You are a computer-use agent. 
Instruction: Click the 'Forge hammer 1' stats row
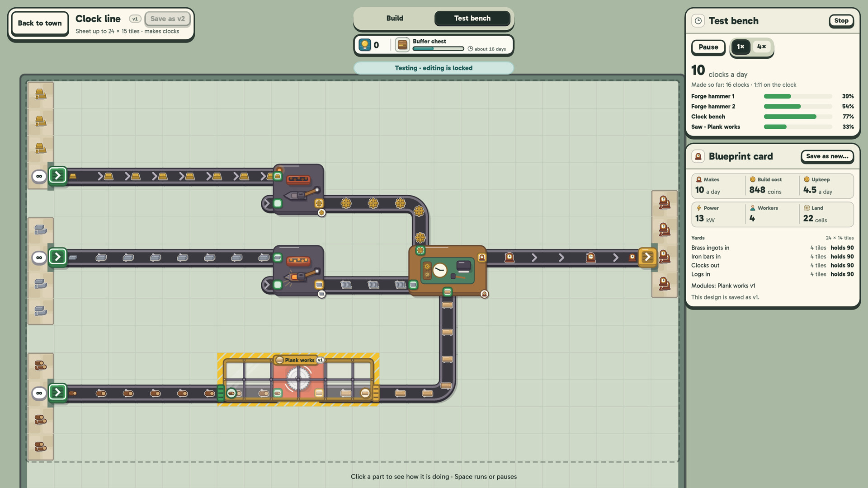point(772,96)
